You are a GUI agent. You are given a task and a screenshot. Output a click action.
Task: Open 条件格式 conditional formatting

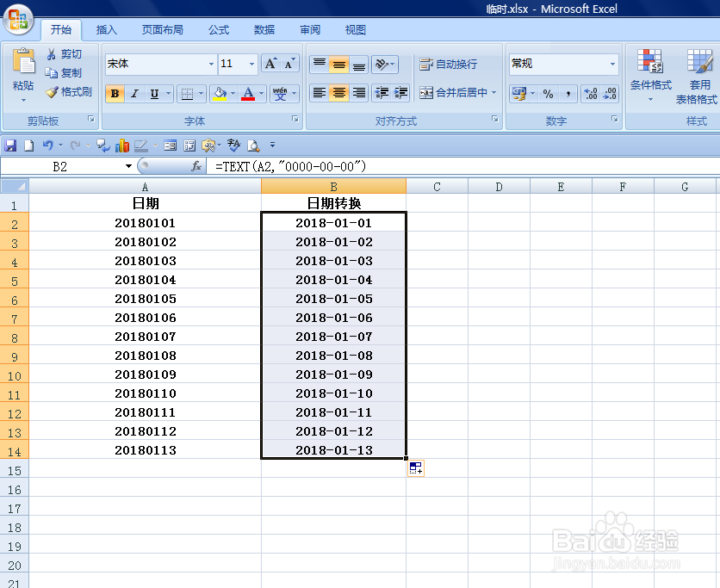(x=650, y=76)
